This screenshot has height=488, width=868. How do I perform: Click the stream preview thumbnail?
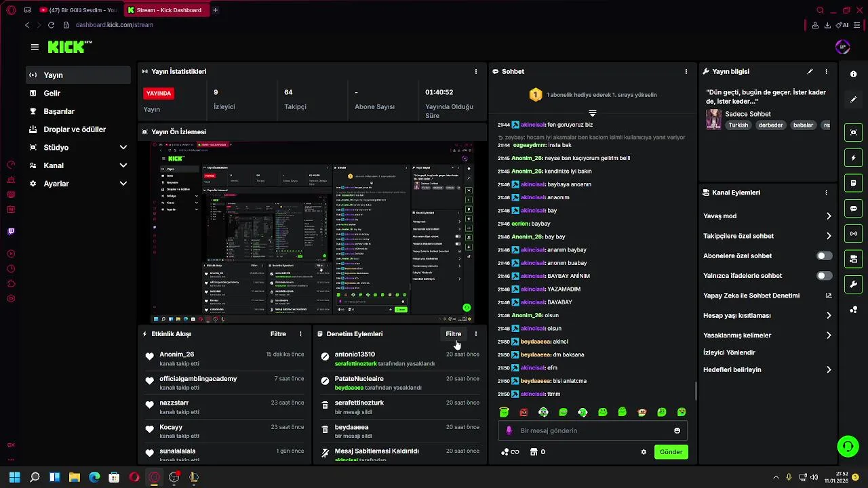pos(312,232)
